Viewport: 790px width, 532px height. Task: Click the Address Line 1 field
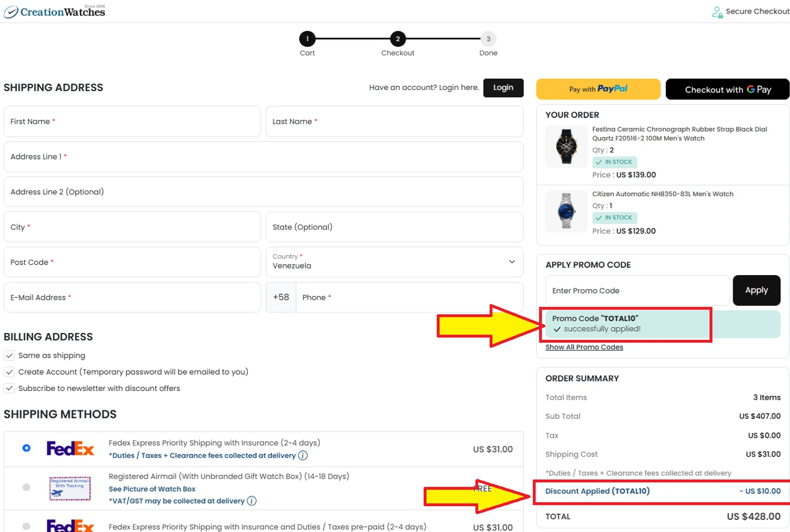click(263, 157)
